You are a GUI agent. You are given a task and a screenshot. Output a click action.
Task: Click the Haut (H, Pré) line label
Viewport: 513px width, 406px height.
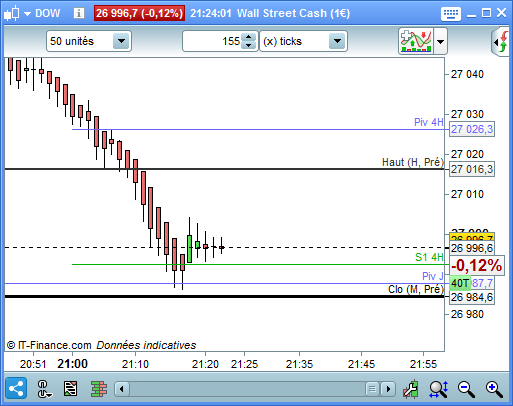(413, 162)
